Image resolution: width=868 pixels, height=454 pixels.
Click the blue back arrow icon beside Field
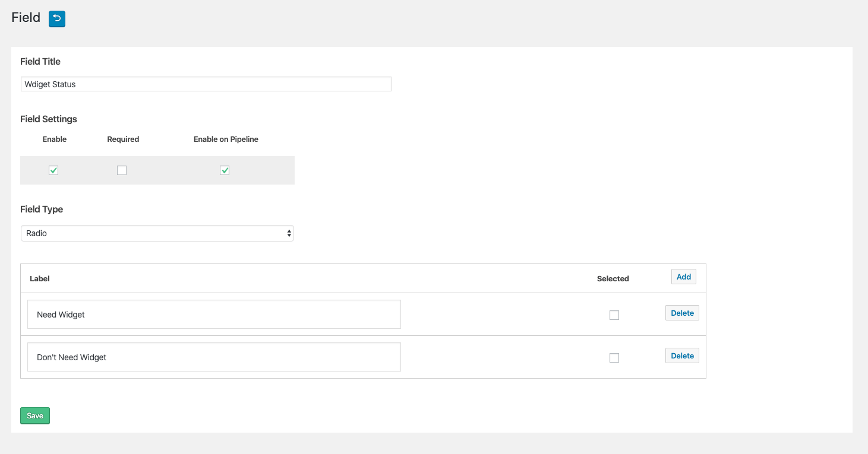(57, 19)
